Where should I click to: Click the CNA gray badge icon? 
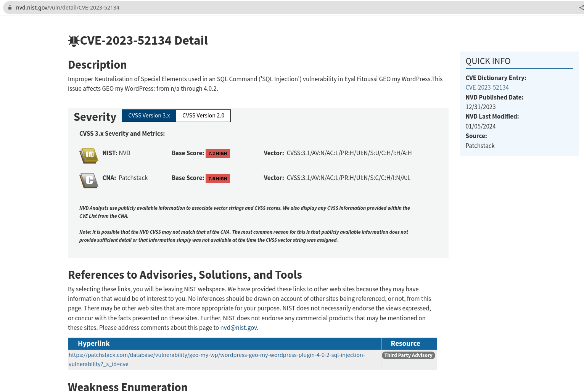(89, 180)
